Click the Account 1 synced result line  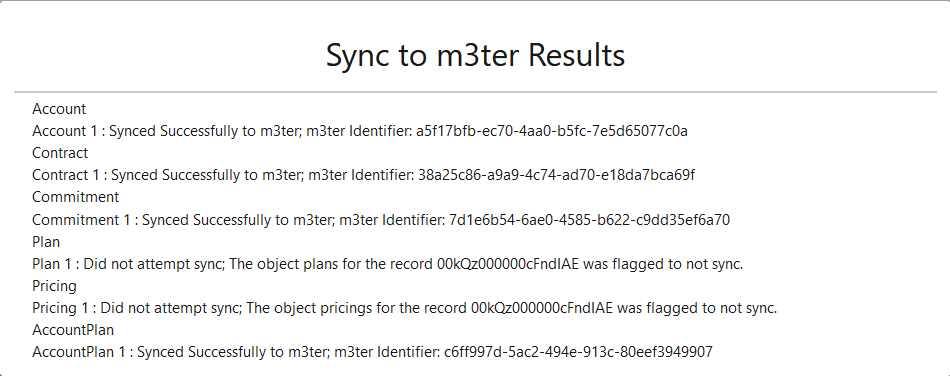pos(360,131)
